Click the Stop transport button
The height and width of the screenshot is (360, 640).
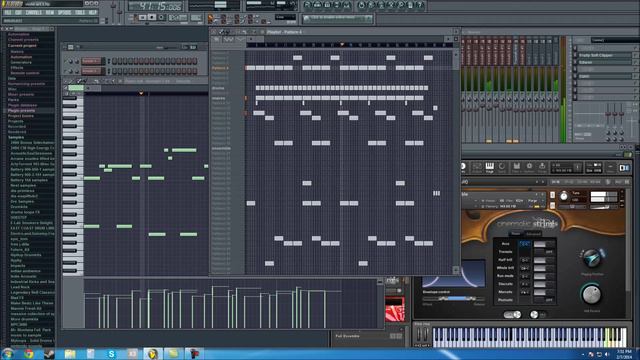pos(152,18)
